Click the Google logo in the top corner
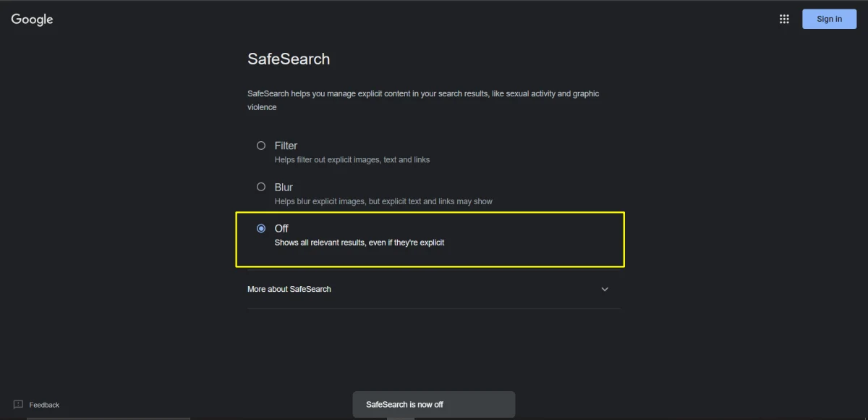Image resolution: width=868 pixels, height=420 pixels. tap(31, 19)
